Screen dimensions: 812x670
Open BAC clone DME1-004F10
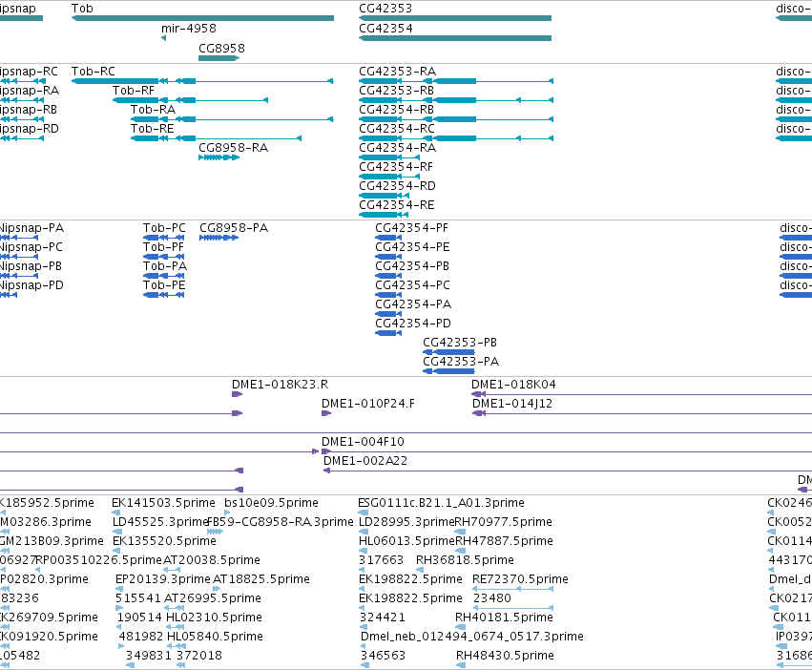click(x=363, y=442)
